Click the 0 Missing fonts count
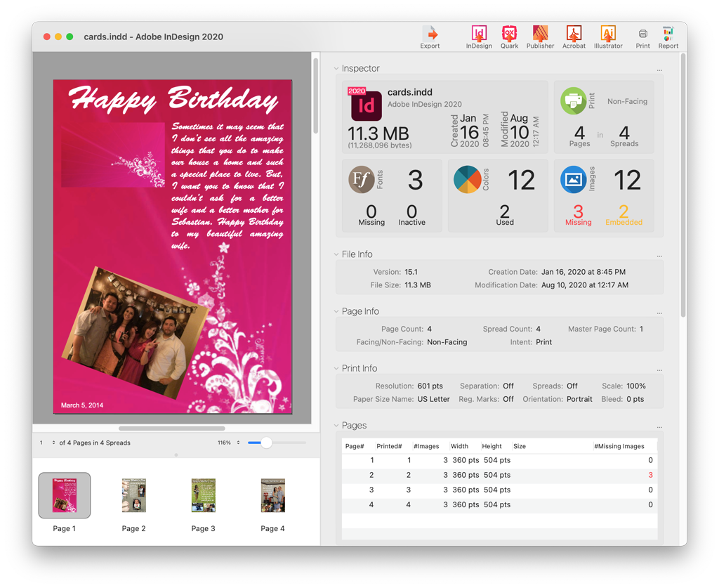This screenshot has height=588, width=719. click(371, 215)
